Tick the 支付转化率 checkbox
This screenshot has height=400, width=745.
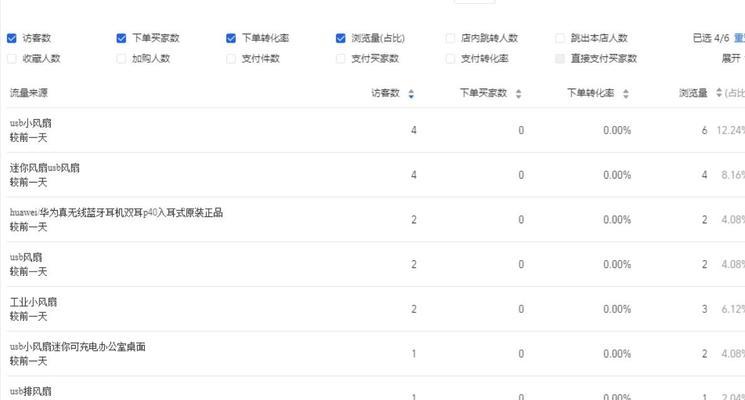(x=450, y=58)
